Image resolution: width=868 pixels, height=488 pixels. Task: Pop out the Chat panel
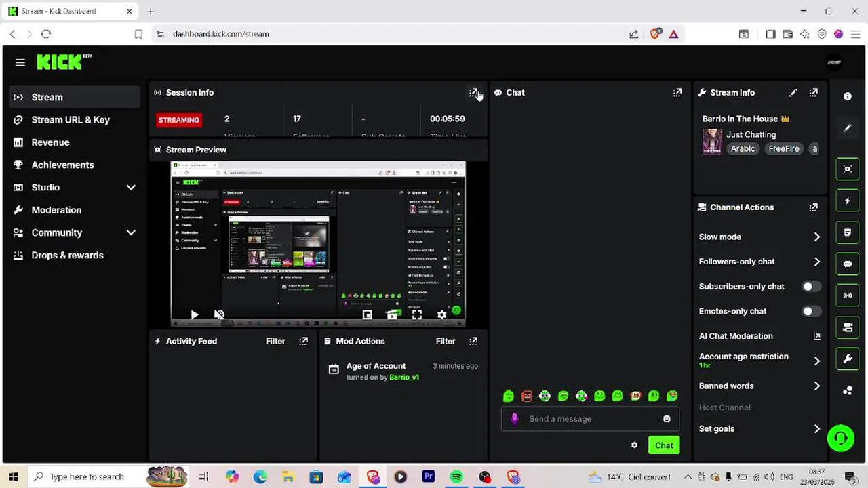coord(677,93)
